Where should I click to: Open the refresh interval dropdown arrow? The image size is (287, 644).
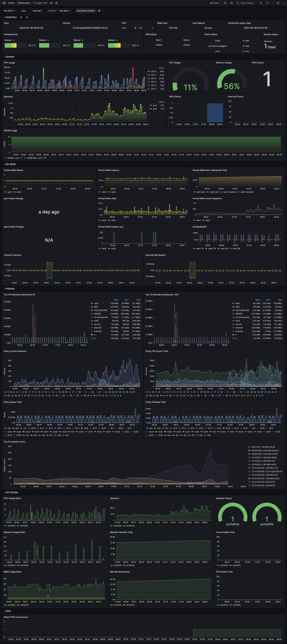click(272, 3)
